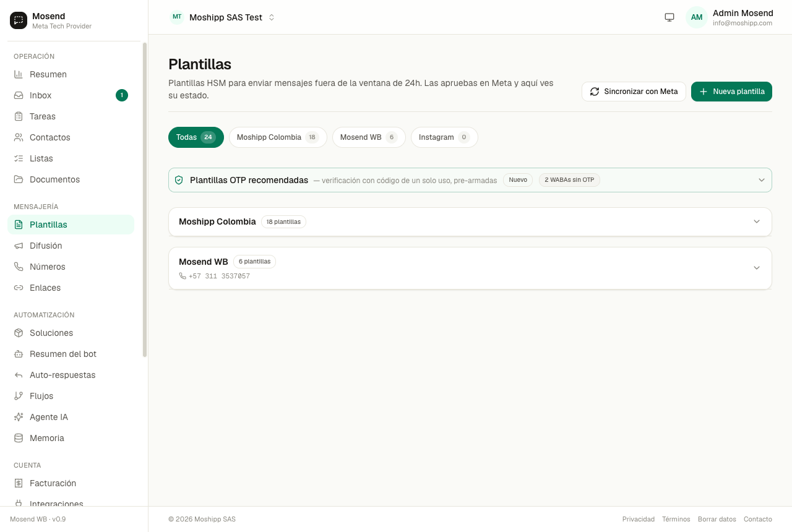Image resolution: width=792 pixels, height=532 pixels.
Task: Click the Difusión megaphone icon
Action: pos(19,246)
